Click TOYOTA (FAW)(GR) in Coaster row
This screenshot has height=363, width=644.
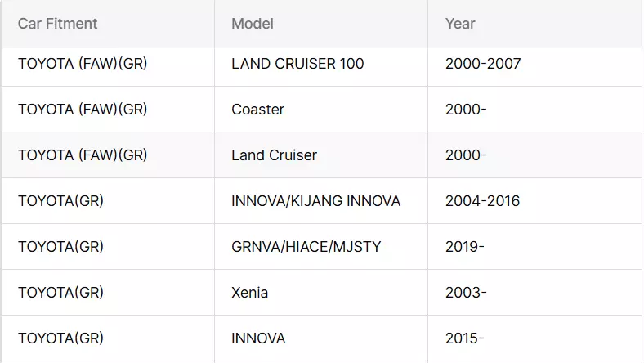83,110
